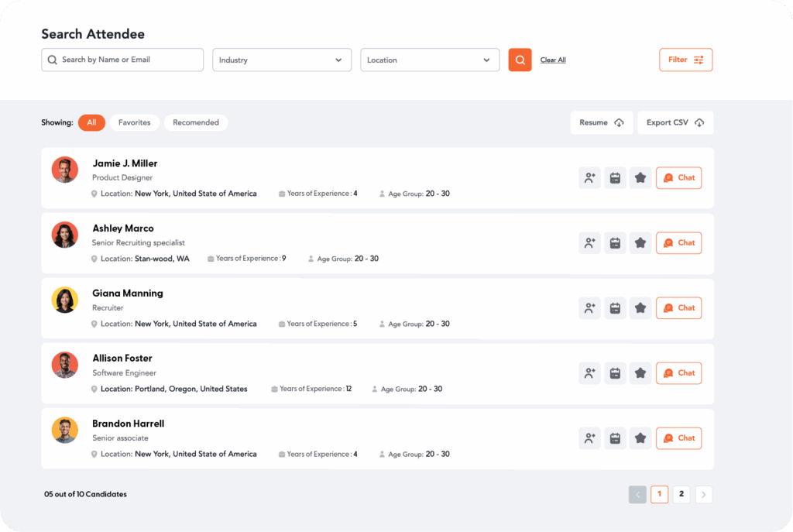Schedule meeting with Ashley Marco calendar icon
This screenshot has height=532, width=793.
615,242
